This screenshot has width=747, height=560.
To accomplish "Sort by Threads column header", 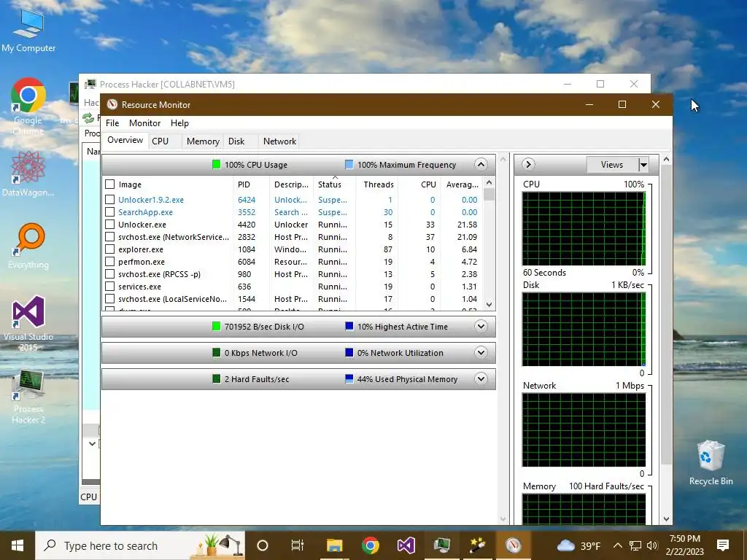I will (x=379, y=184).
